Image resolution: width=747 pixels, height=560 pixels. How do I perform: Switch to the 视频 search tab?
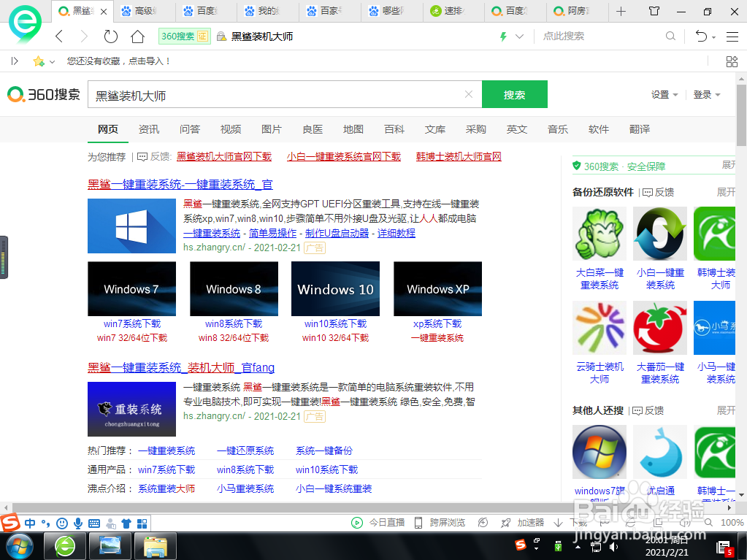(x=231, y=129)
